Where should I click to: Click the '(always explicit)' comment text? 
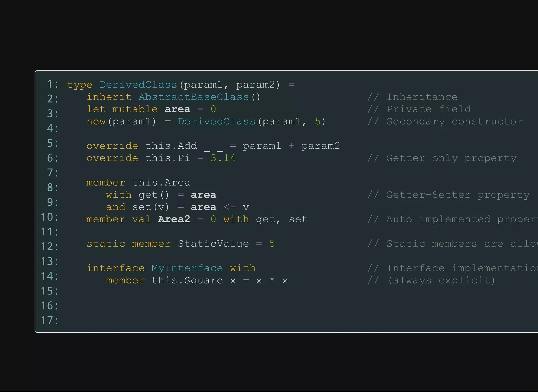click(441, 280)
